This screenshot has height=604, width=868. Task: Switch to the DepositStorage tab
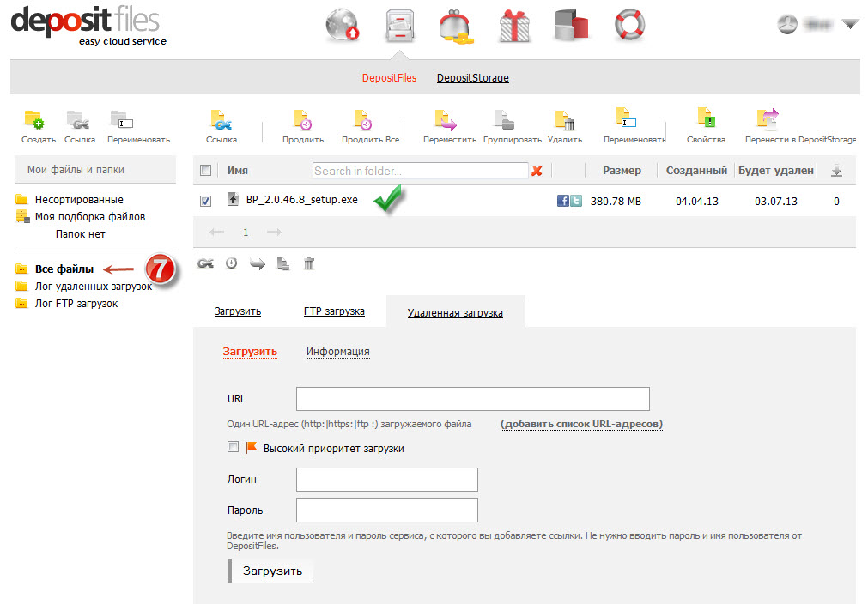[x=472, y=78]
